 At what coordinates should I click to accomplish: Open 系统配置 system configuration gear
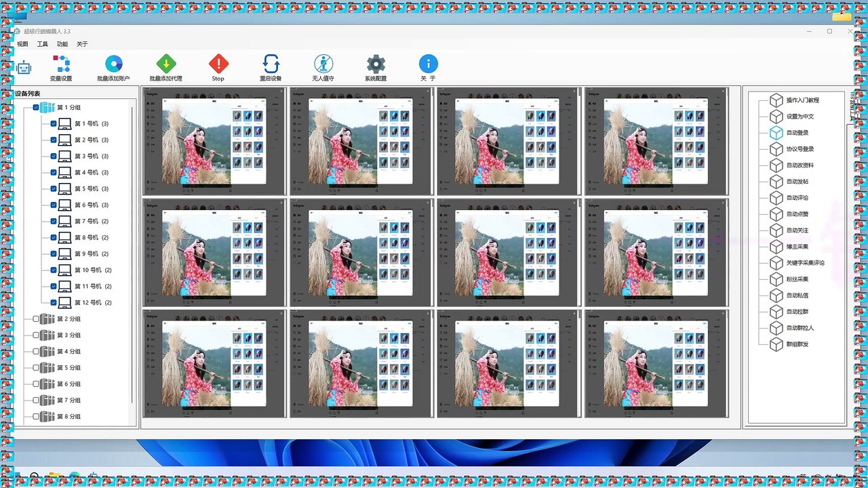click(376, 64)
